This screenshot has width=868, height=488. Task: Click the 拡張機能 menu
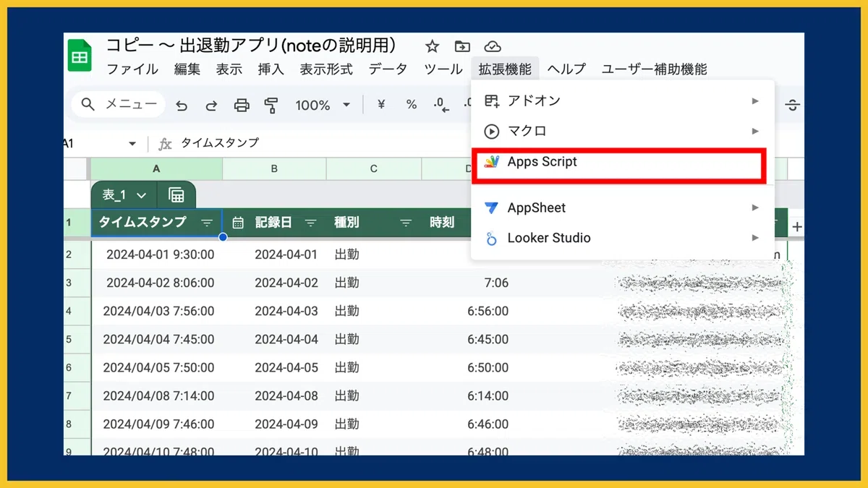point(505,69)
